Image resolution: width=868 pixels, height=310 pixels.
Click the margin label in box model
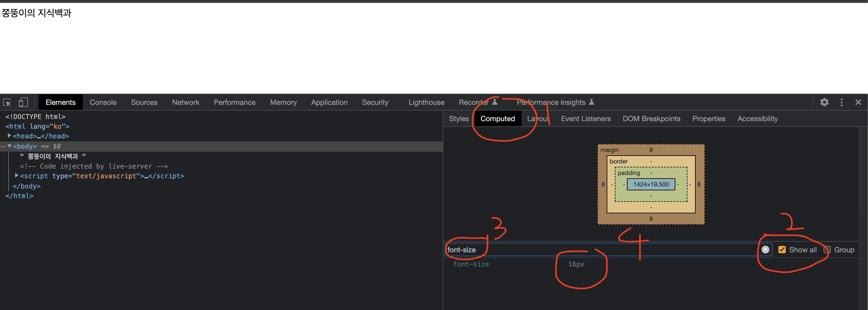609,150
